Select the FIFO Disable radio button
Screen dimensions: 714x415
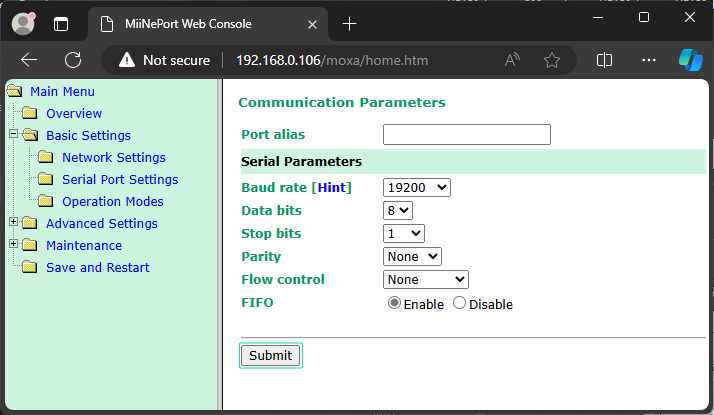coord(460,303)
